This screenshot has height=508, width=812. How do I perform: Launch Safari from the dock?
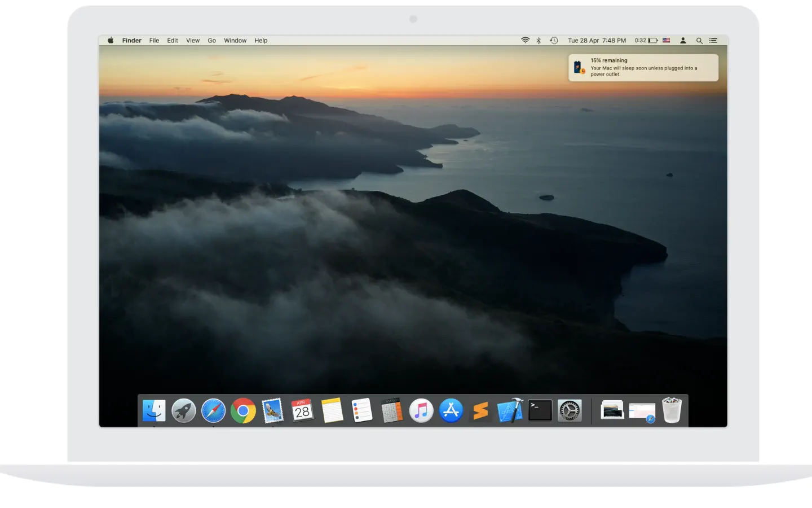(214, 410)
